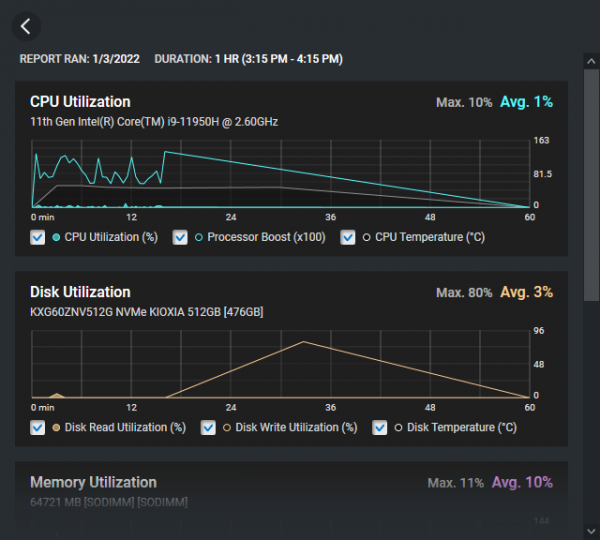
Task: Toggle the Disk Read Utilization (%) checkbox
Action: pos(38,428)
